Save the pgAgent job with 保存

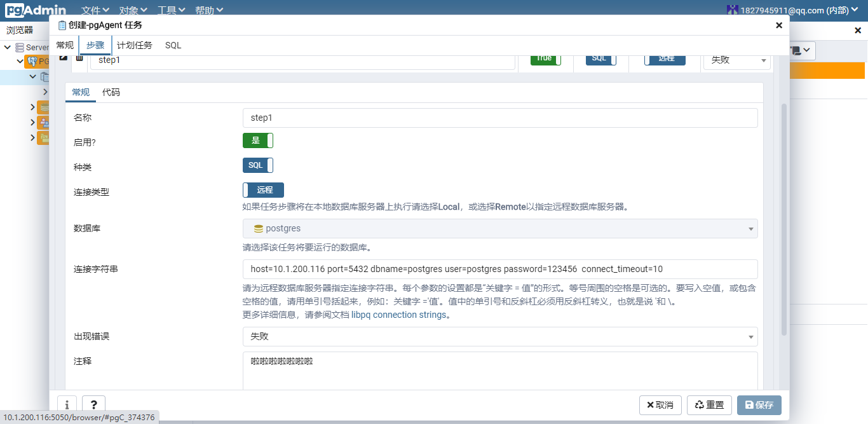(x=759, y=405)
